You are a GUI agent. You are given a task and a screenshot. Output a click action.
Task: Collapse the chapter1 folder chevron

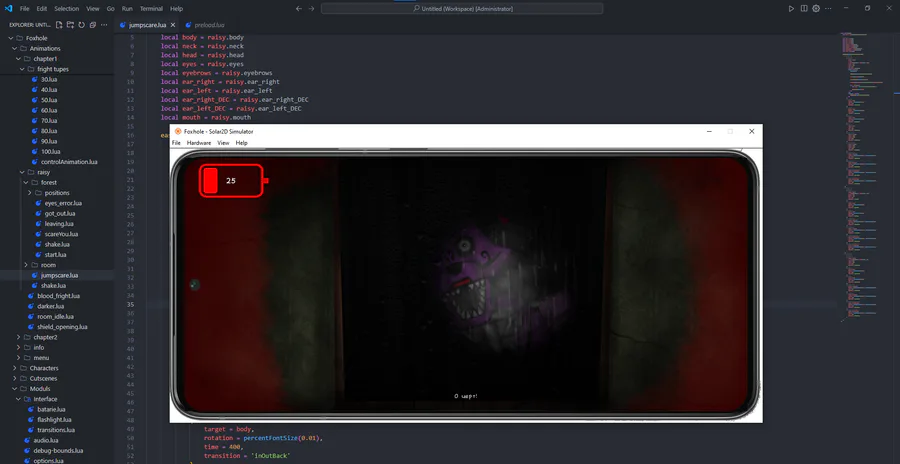pos(19,59)
